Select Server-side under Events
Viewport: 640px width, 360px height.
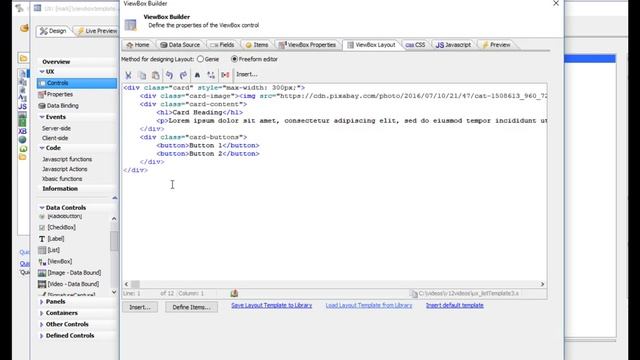56,128
